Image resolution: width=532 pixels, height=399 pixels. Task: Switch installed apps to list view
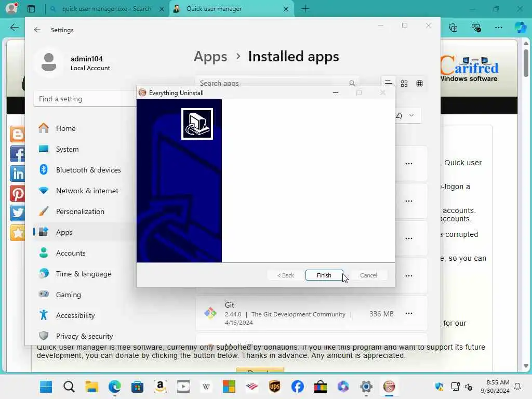[388, 83]
